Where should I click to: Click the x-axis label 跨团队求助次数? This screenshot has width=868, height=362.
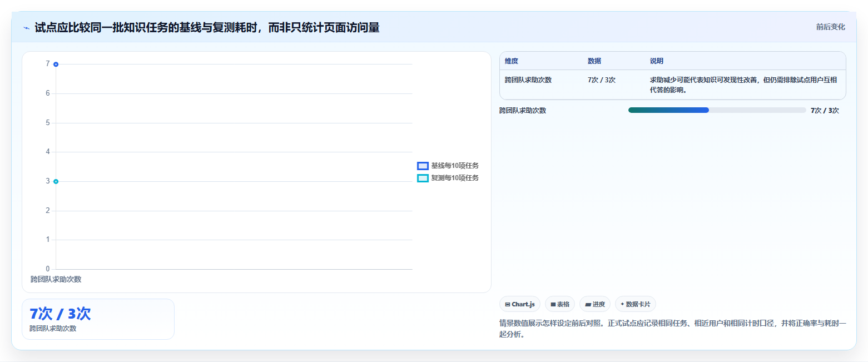(x=56, y=279)
